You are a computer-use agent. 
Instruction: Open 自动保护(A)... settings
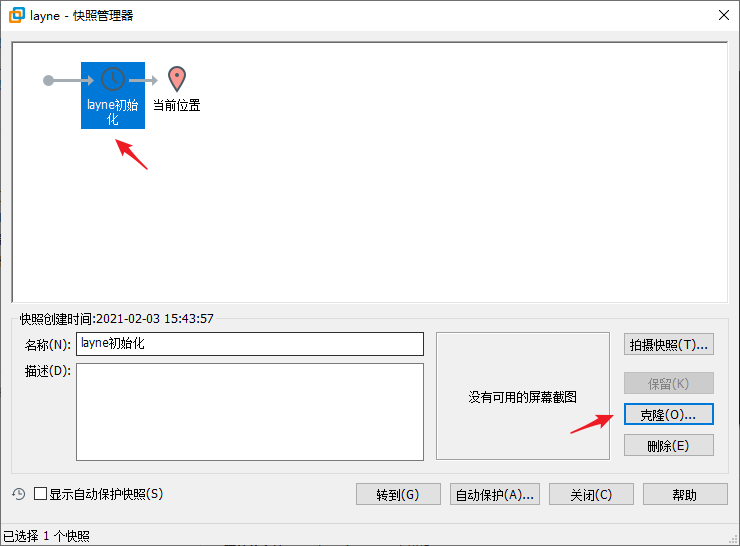[495, 494]
